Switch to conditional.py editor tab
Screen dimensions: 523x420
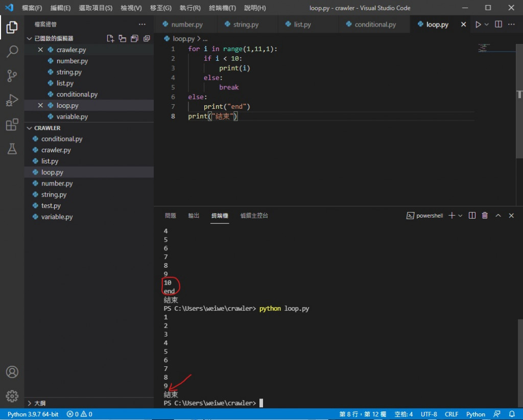click(x=374, y=25)
